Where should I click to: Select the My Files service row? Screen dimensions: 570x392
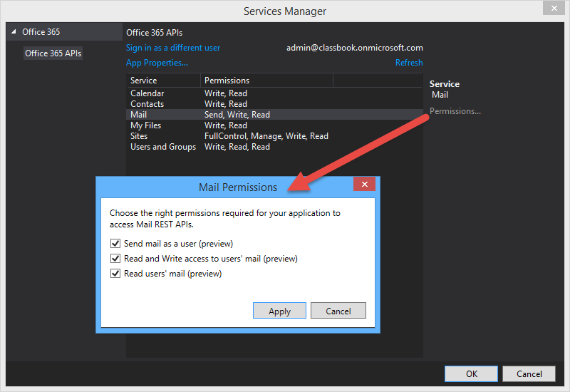[x=146, y=125]
